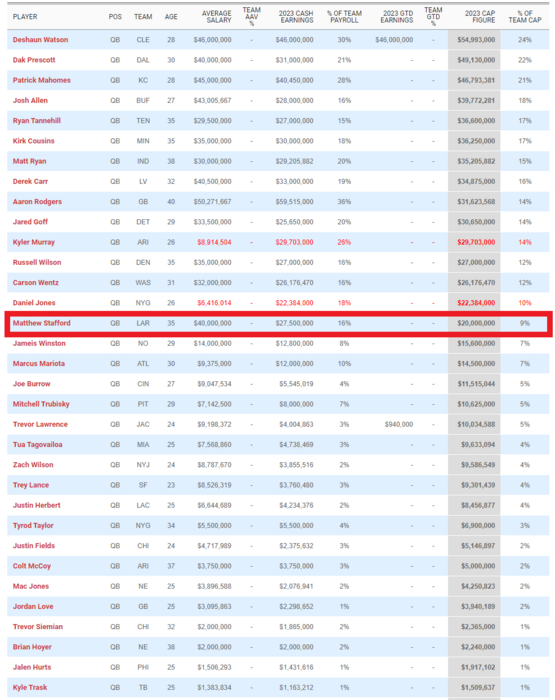Select Deshaun Watson's $54,993,000 cap figure
Viewport: 555px width, 700px height.
point(476,40)
